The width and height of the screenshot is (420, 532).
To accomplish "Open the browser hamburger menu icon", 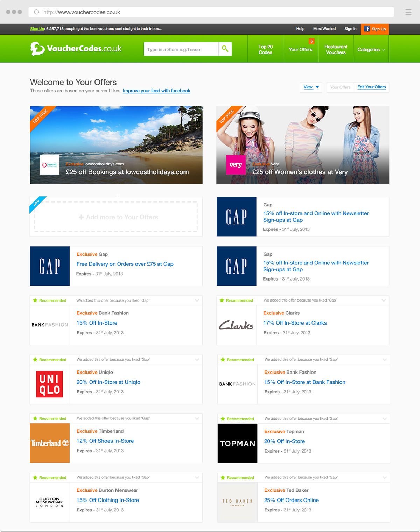I will point(408,12).
